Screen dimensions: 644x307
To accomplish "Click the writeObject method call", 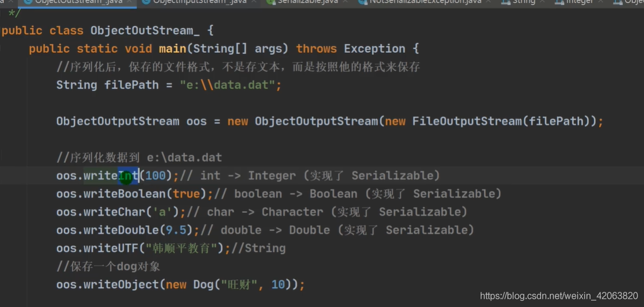I will [121, 284].
